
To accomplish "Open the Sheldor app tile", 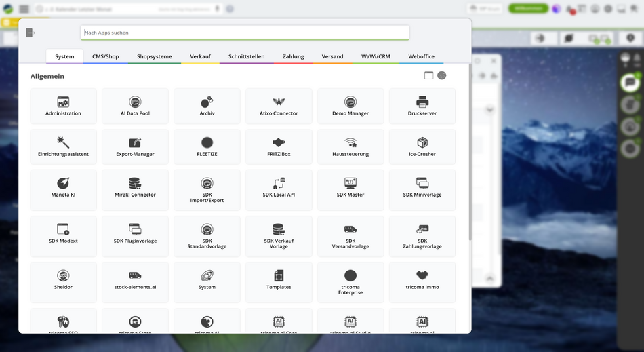I will point(64,279).
